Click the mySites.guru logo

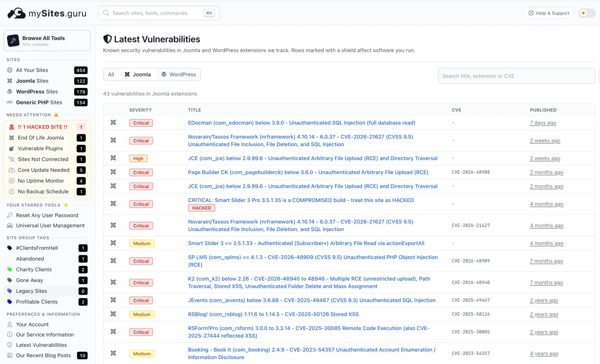coord(47,13)
